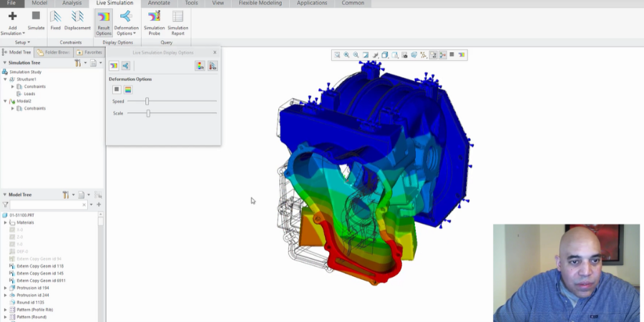Image resolution: width=644 pixels, height=322 pixels.
Task: Switch to the Analysis ribbon tab
Action: point(72,4)
